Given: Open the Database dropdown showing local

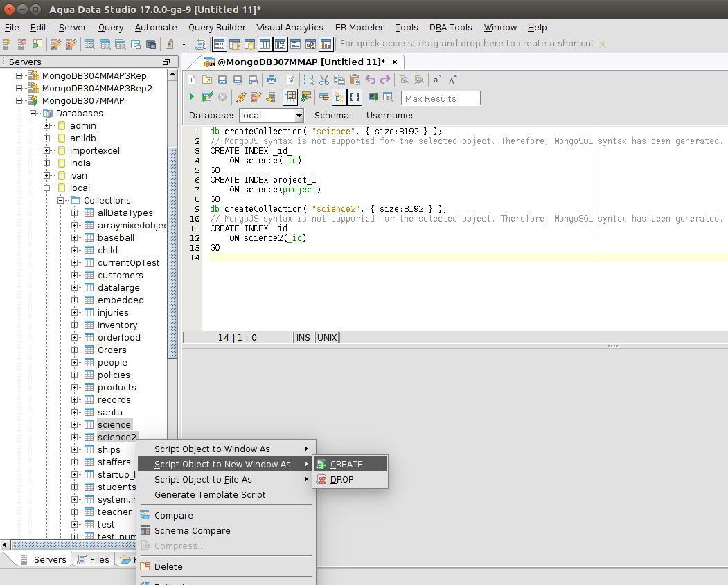Looking at the screenshot, I should coord(299,115).
